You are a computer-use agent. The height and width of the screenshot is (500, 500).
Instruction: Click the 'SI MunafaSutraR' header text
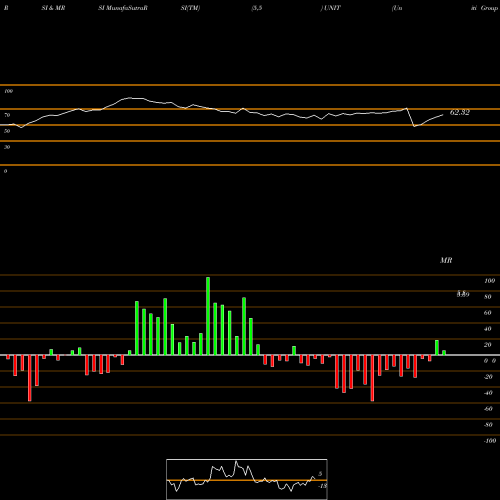pos(123,8)
